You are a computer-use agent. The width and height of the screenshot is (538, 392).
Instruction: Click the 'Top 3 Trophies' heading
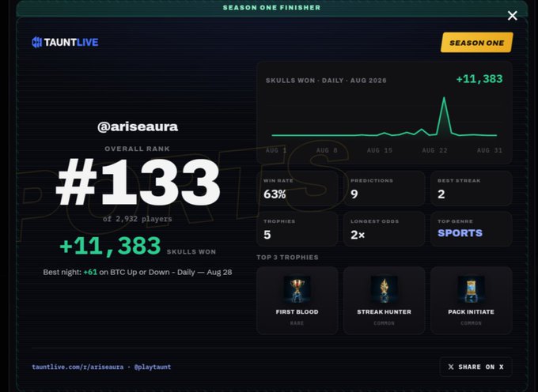point(287,257)
